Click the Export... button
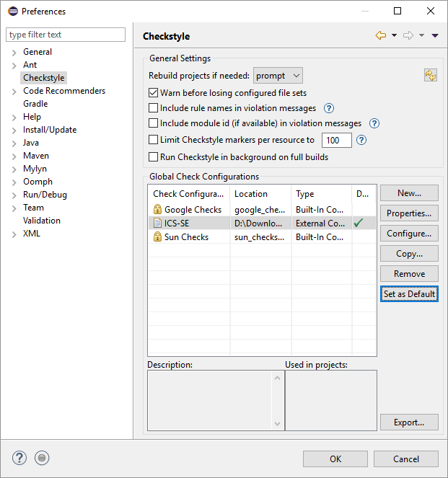448x478 pixels. 409,422
